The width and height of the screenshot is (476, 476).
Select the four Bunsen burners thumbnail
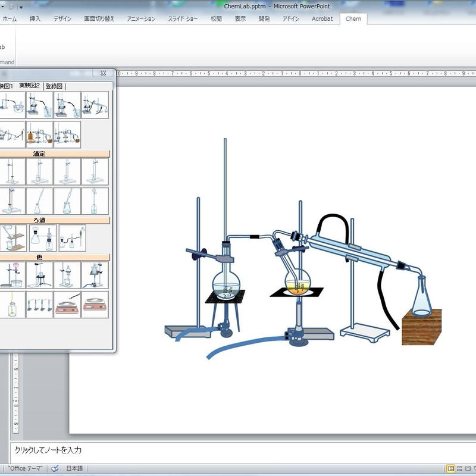[39, 305]
